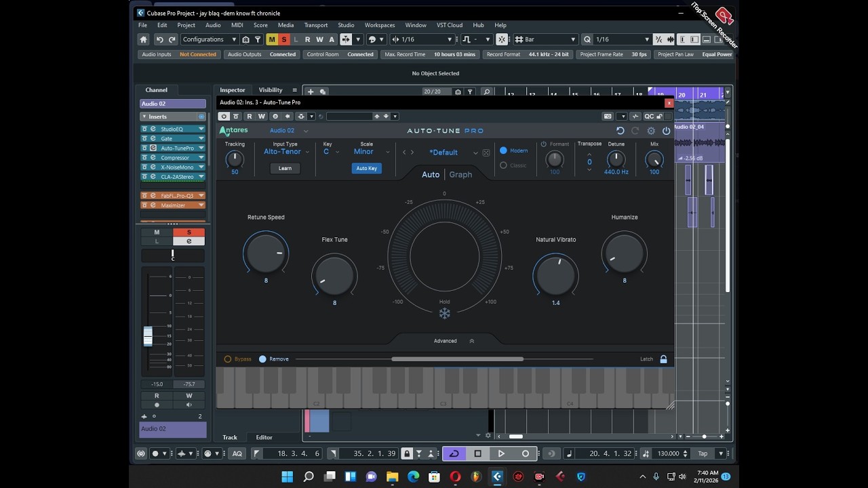Click the Auto-Tune undo icon
The image size is (868, 488).
(x=620, y=131)
